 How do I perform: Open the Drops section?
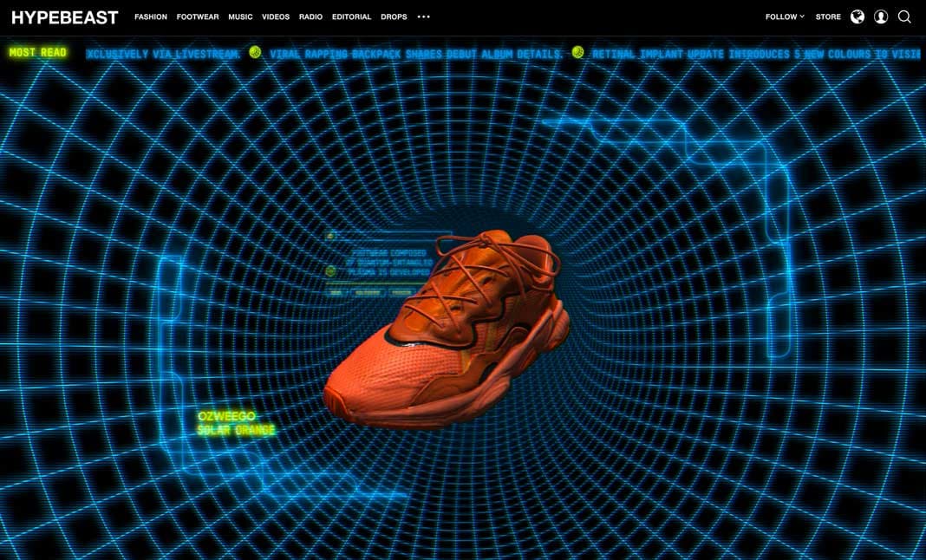click(394, 17)
